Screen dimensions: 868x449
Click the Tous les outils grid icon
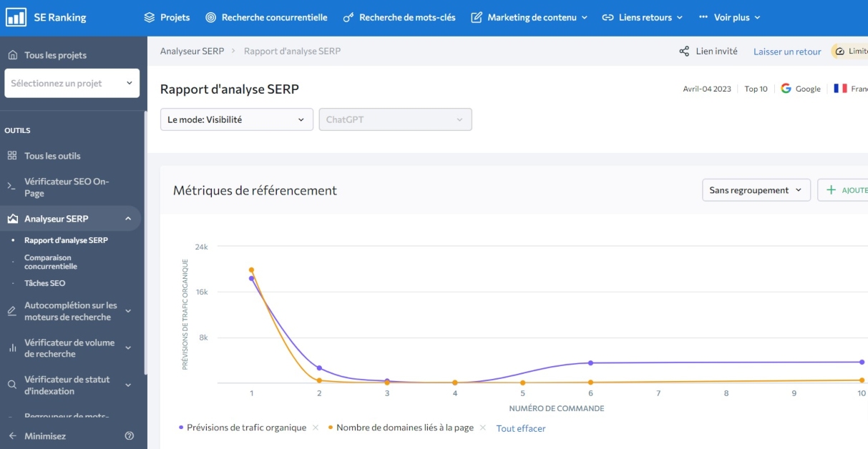coord(12,156)
